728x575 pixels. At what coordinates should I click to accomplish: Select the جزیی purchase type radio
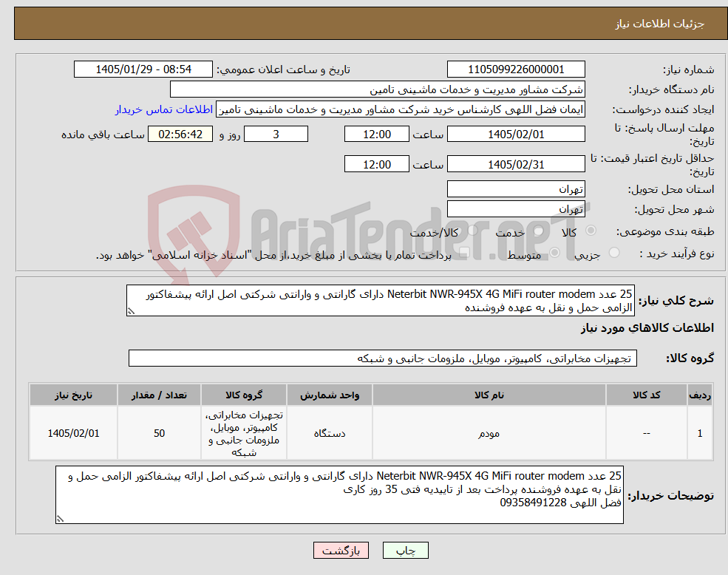tap(613, 253)
